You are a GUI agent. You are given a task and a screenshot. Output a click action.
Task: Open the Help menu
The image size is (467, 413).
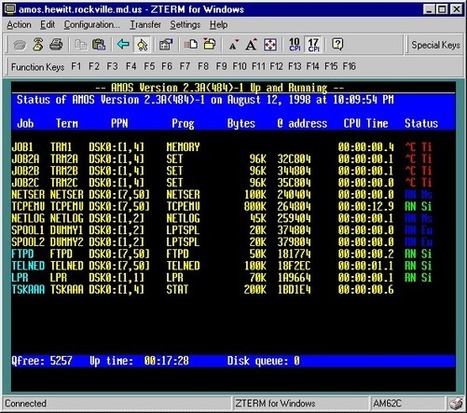point(219,25)
